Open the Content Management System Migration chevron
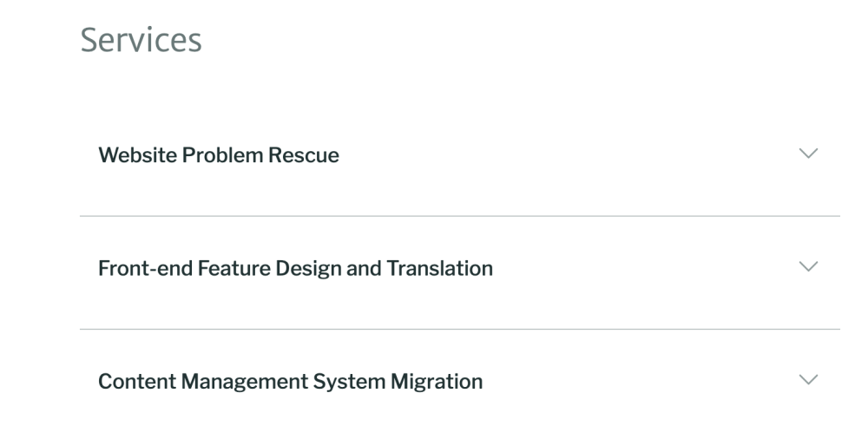This screenshot has height=439, width=868. point(808,379)
